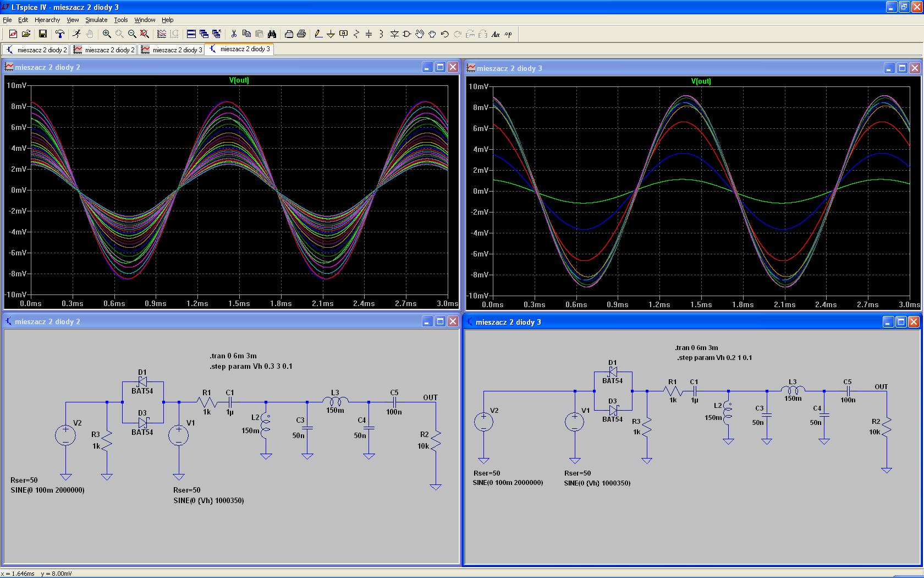This screenshot has width=924, height=578.
Task: Pick the Capacitor component tool
Action: [369, 34]
